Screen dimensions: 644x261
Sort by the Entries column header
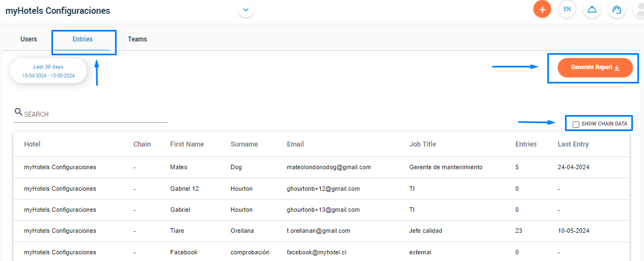(526, 144)
